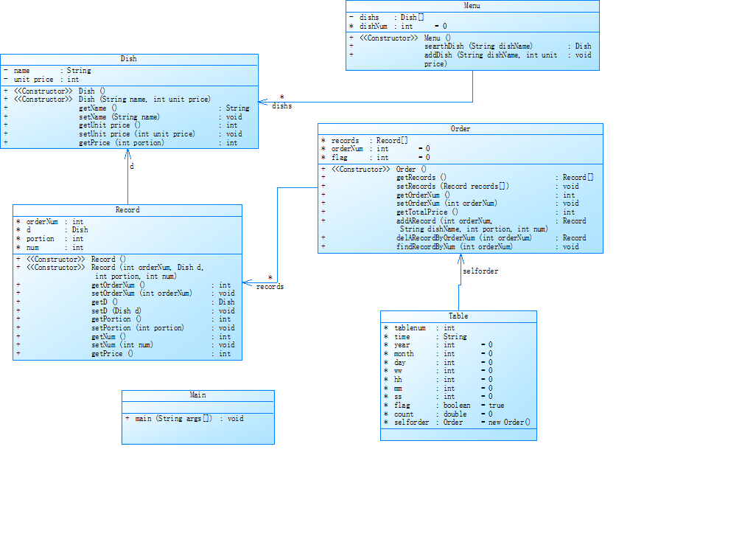The image size is (756, 556).
Task: Click the Order class title bar
Action: pyautogui.click(x=460, y=129)
